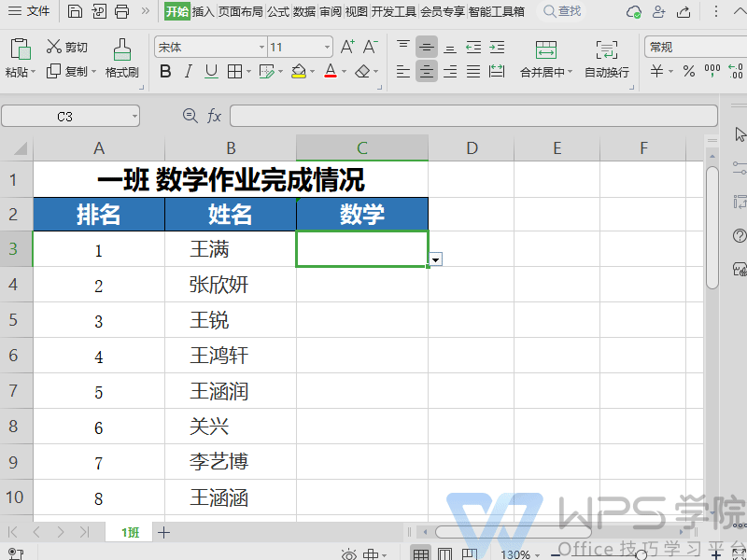Click the first sheet navigation arrow

[x=13, y=532]
